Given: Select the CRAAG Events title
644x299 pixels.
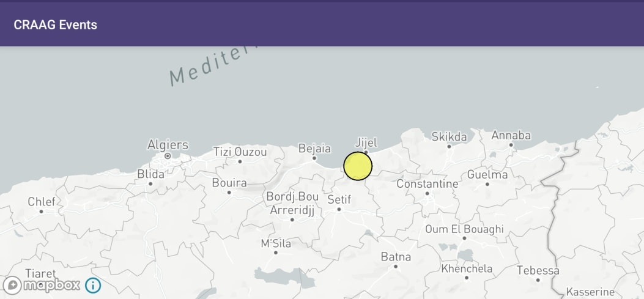Looking at the screenshot, I should (56, 24).
